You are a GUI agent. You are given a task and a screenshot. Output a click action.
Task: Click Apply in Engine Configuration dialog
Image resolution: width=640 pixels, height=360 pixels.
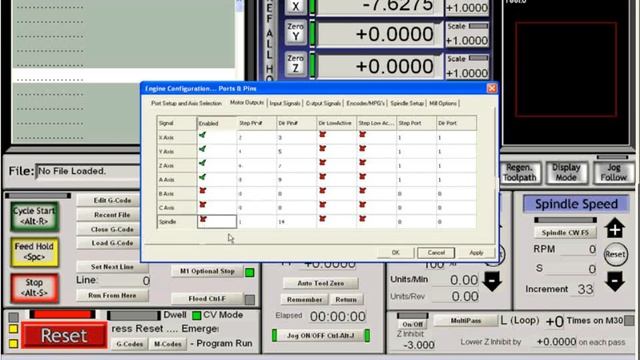point(476,253)
